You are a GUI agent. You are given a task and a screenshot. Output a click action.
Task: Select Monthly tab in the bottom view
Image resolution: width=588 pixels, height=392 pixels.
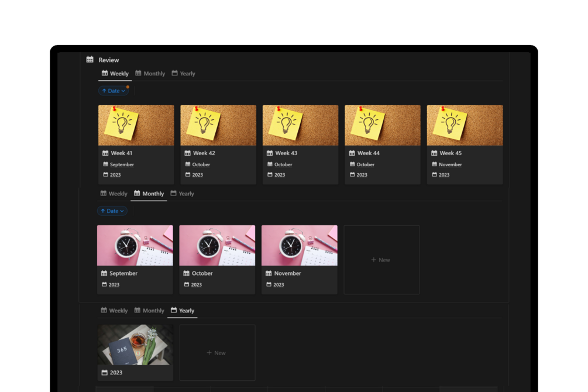tap(149, 311)
